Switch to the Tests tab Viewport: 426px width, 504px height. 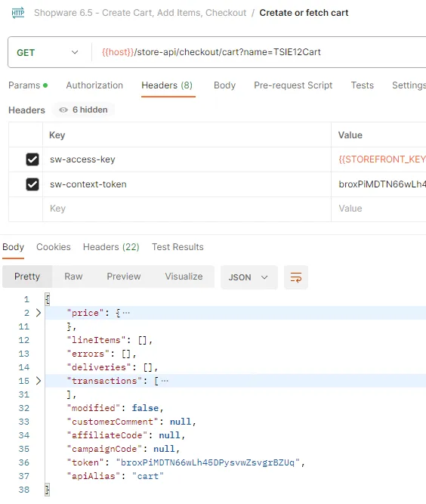[362, 85]
